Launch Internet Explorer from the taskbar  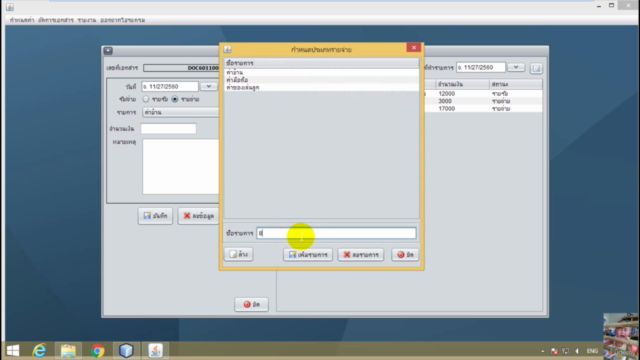click(x=40, y=351)
